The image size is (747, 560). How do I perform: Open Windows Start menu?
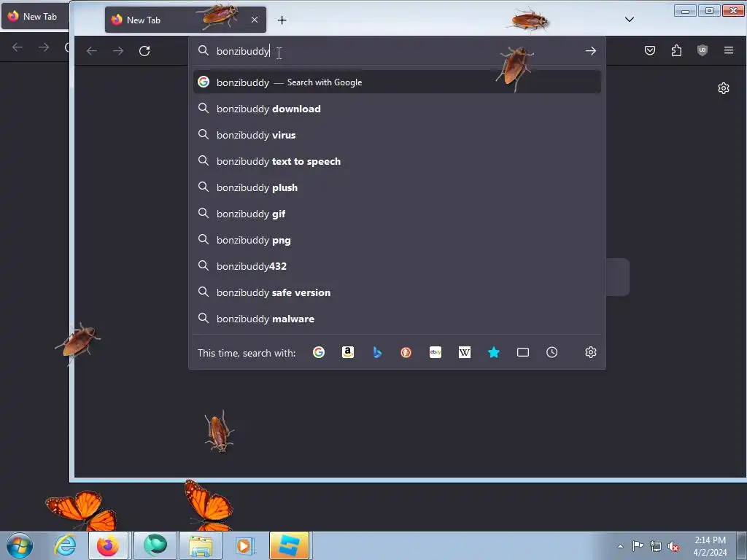[20, 545]
